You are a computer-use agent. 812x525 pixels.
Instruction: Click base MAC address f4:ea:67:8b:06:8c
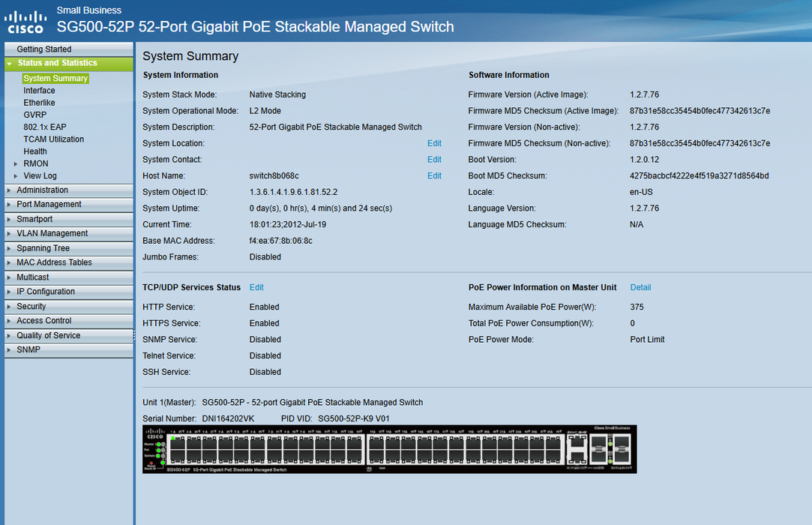pos(280,241)
